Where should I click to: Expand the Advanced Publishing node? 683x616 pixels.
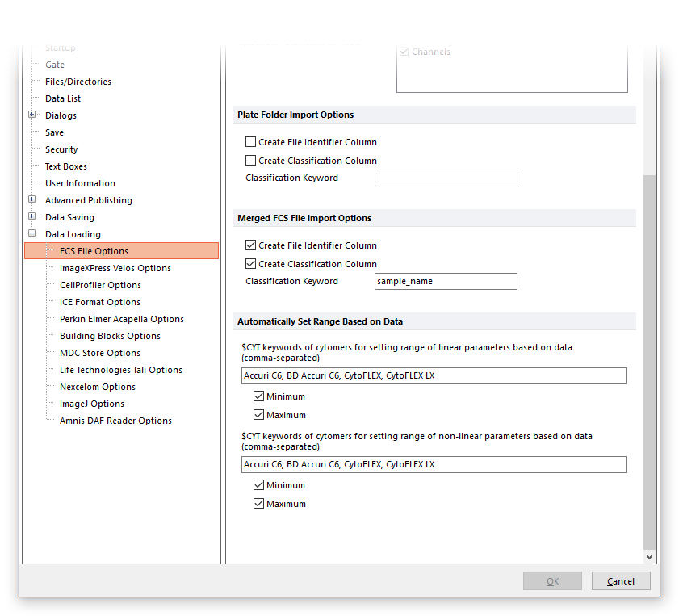coord(32,199)
